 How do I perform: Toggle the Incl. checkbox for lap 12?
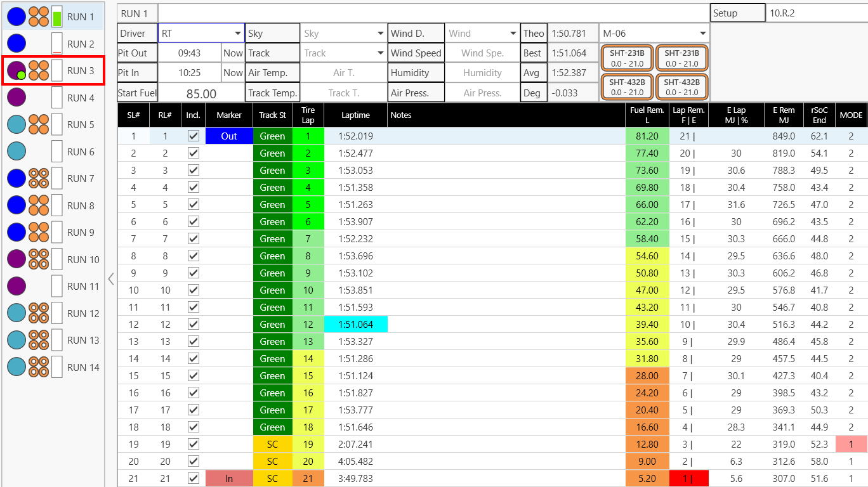[x=194, y=324]
